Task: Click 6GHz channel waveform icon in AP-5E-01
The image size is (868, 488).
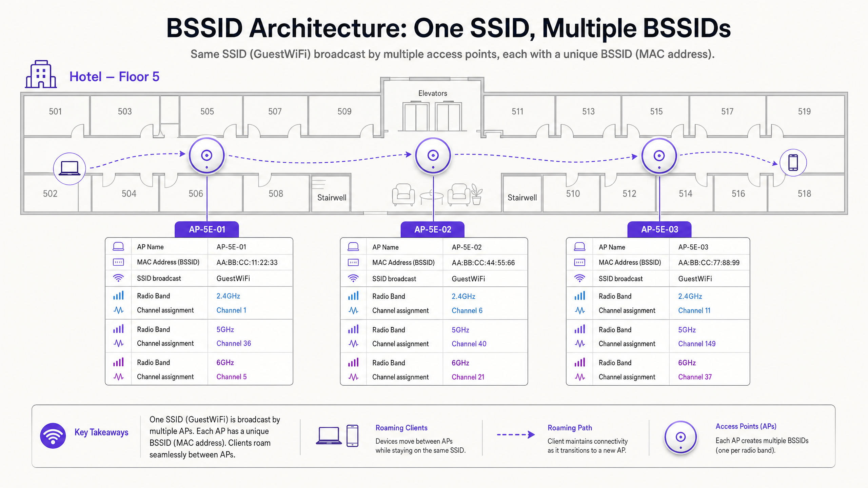Action: (118, 377)
